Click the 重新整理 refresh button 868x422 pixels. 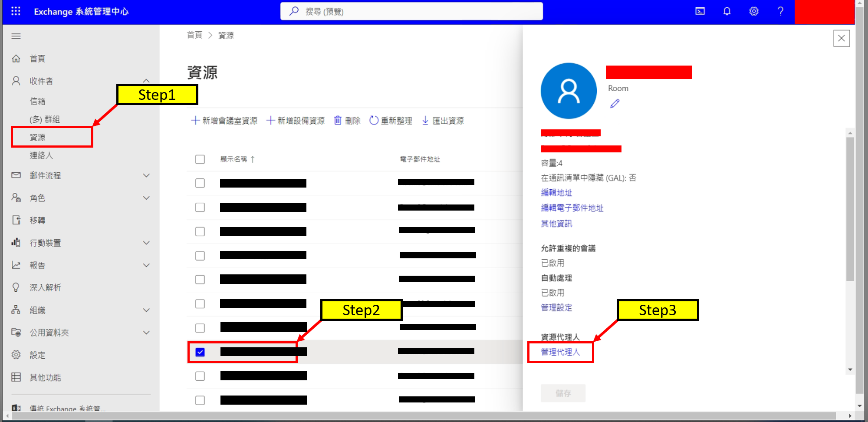click(391, 121)
